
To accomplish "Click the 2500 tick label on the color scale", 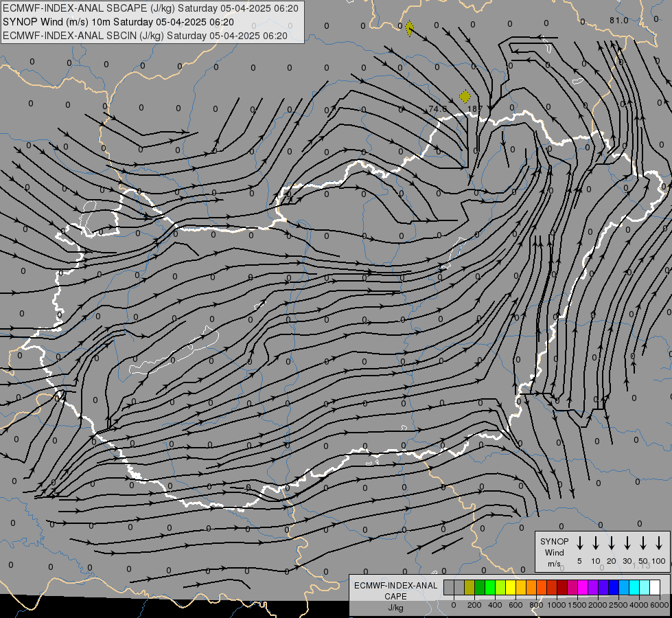I will (618, 605).
